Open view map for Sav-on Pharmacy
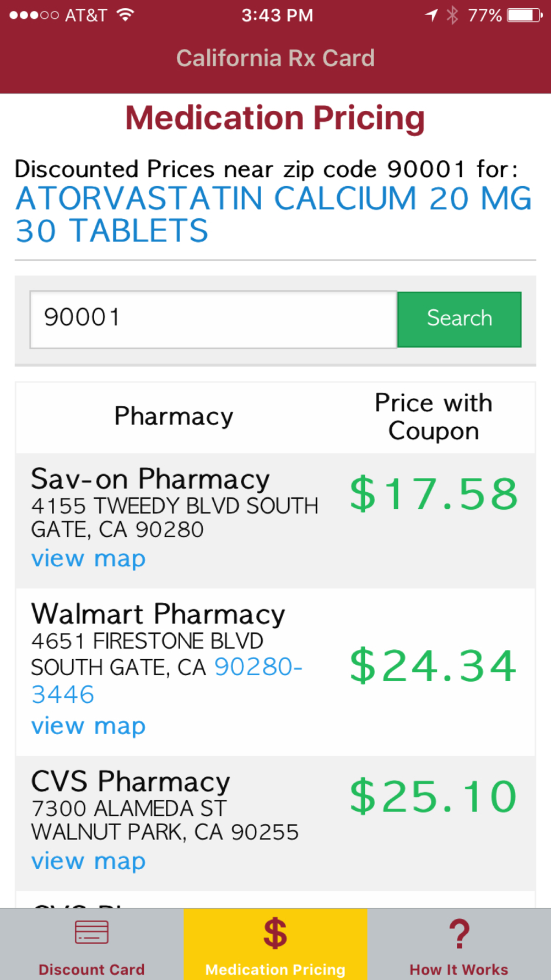This screenshot has height=980, width=551. (x=88, y=558)
